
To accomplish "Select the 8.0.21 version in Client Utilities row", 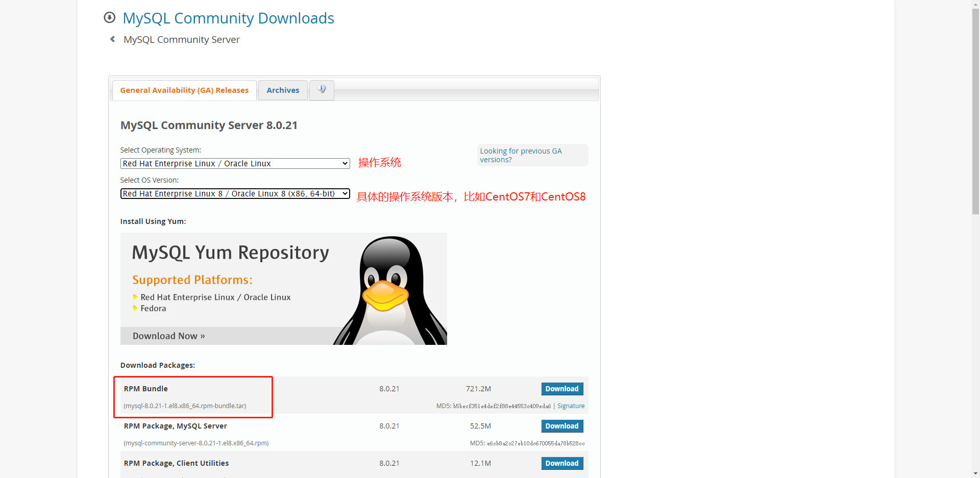I will (389, 463).
